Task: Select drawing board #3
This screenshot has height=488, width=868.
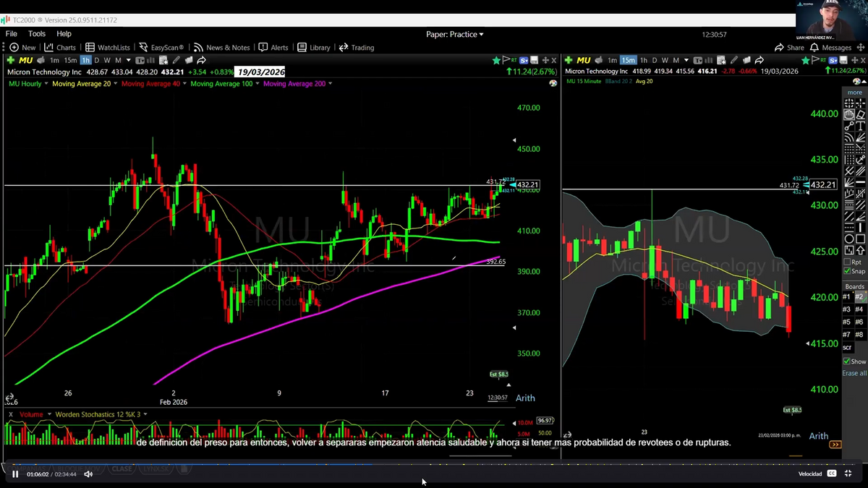Action: point(847,309)
